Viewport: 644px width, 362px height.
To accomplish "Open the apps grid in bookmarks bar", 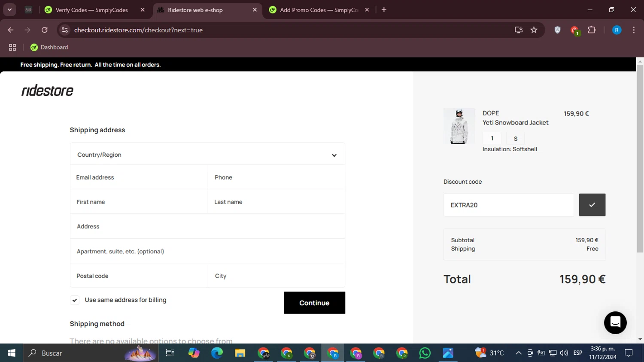I will coord(12,47).
